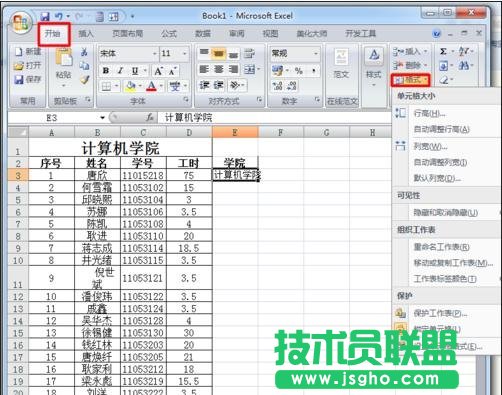This screenshot has width=502, height=395.
Task: Toggle Italic formatting
Action: [120, 71]
